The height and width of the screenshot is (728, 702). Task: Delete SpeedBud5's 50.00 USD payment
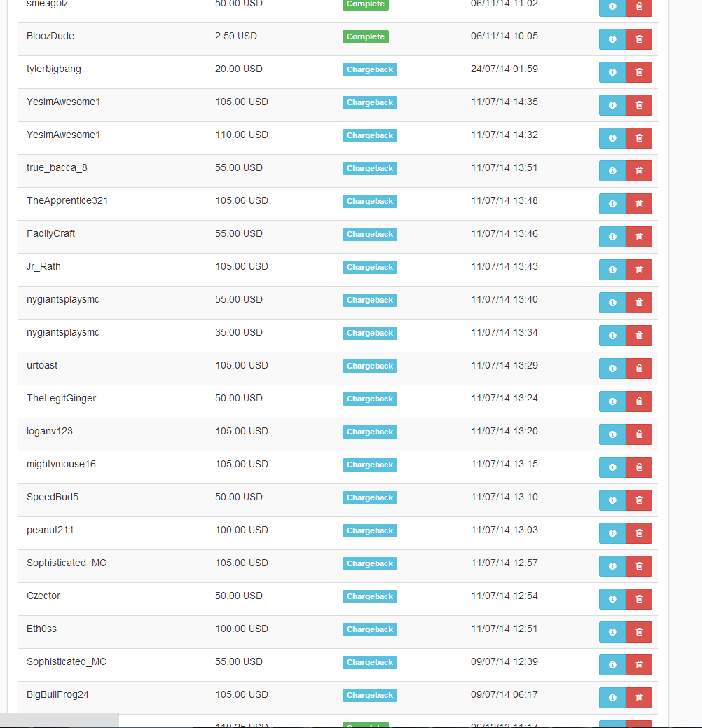pyautogui.click(x=639, y=500)
